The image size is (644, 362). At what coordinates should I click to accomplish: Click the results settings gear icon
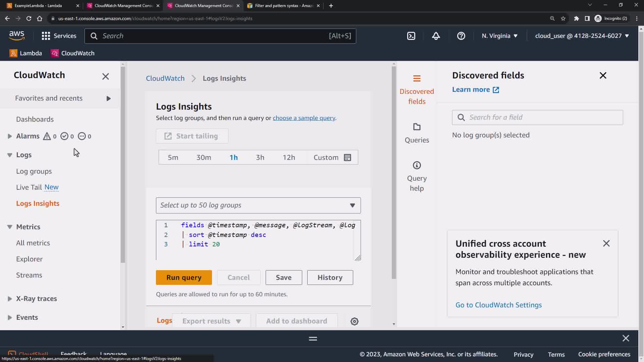pos(354,321)
